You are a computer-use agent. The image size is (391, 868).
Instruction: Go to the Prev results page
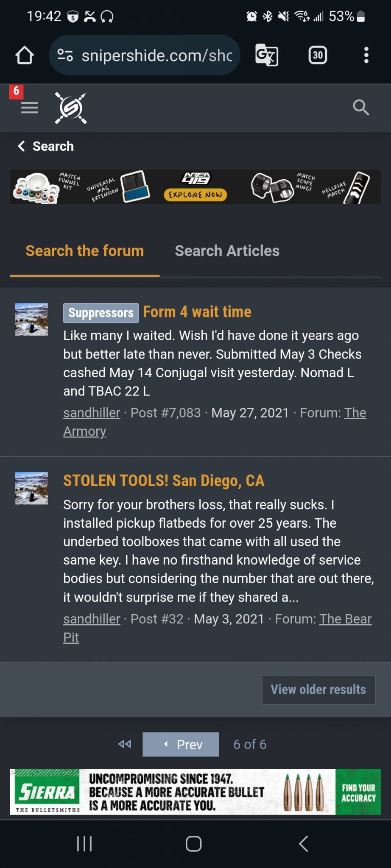[181, 744]
